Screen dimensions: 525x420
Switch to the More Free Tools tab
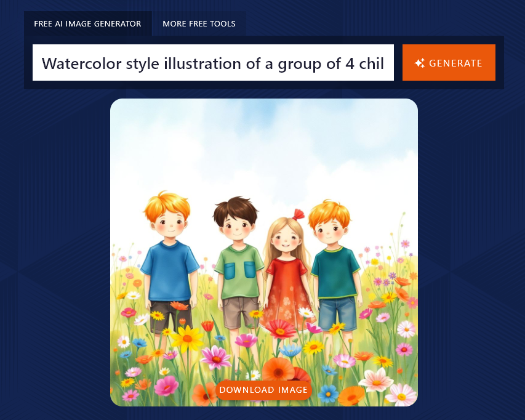pos(199,24)
